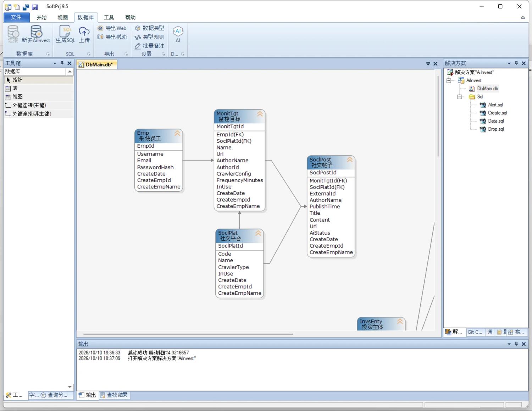This screenshot has height=411, width=532.
Task: Select the 指针 pointer tool
Action: click(39, 80)
